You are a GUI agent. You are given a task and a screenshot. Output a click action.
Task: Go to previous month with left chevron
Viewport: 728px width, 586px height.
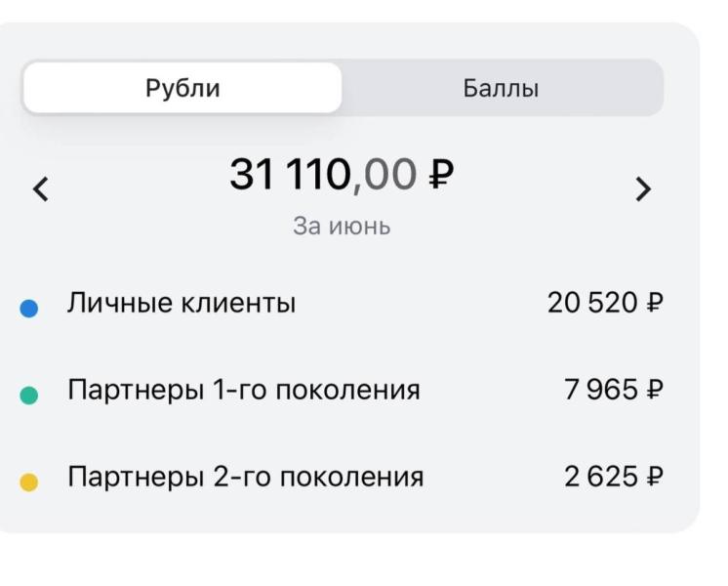tap(41, 189)
